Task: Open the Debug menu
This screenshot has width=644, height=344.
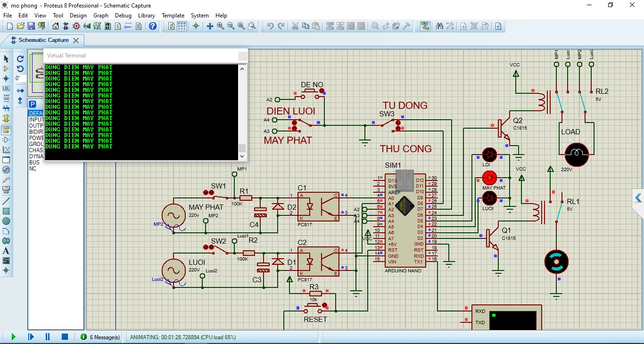Action: pyautogui.click(x=123, y=16)
